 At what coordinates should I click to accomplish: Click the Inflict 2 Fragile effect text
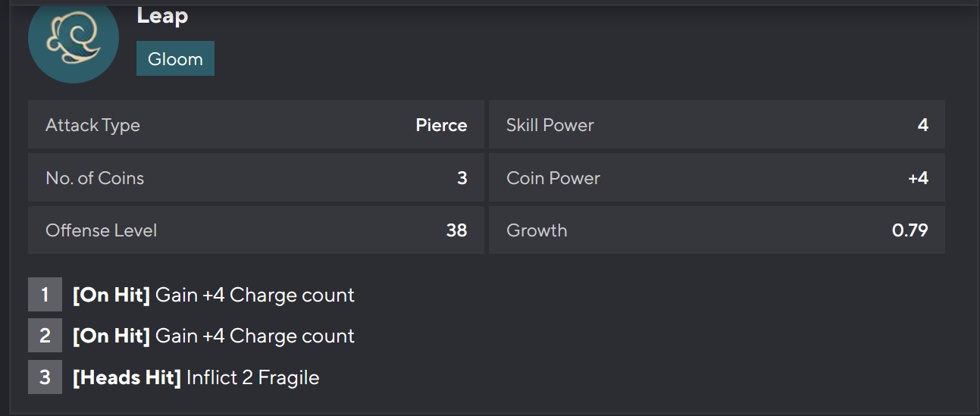coord(252,377)
